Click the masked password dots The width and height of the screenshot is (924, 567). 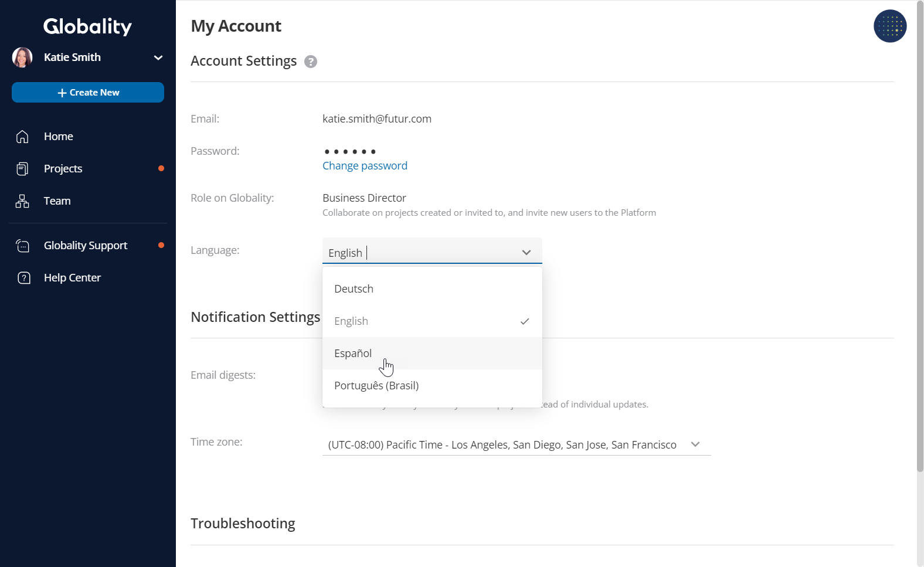pyautogui.click(x=350, y=152)
